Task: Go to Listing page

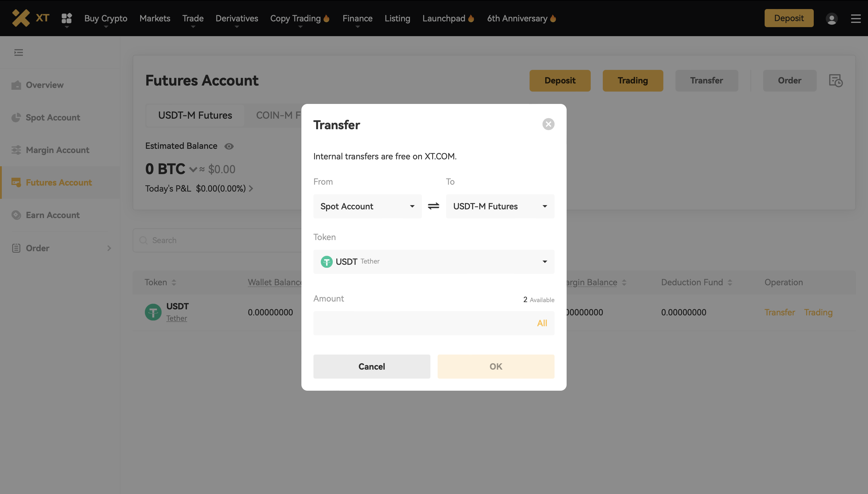Action: (x=397, y=18)
